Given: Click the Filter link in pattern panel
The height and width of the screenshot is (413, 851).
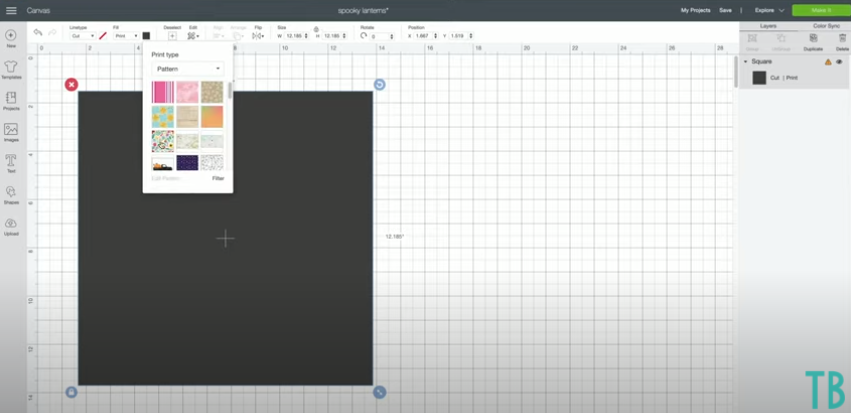Looking at the screenshot, I should [218, 179].
